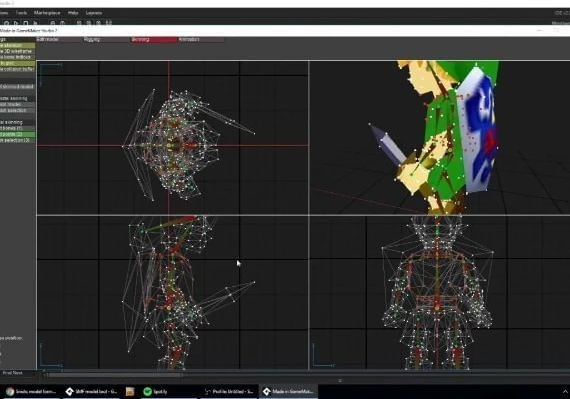Screen dimensions: 570x399
Task: Toggle the 3D wireframe option
Action: (x=17, y=51)
